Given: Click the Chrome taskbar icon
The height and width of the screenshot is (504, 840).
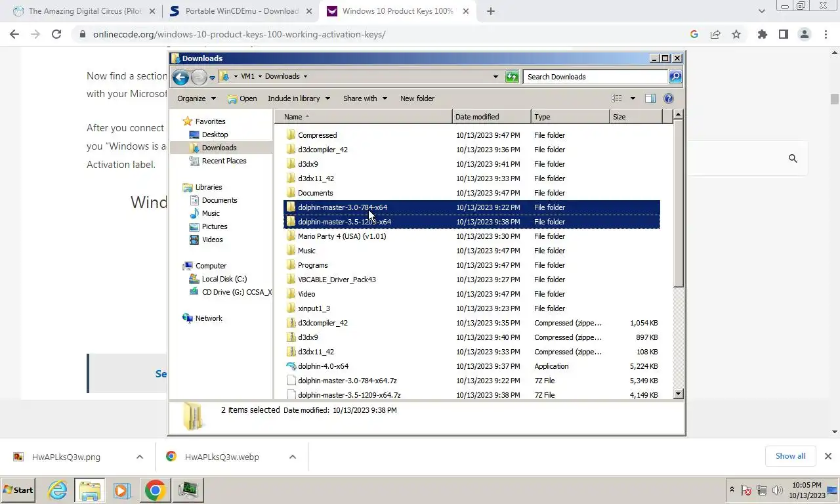Looking at the screenshot, I should 155,490.
